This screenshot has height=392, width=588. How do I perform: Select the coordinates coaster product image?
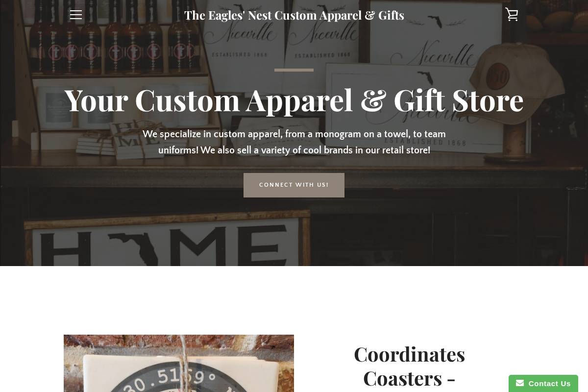(179, 363)
